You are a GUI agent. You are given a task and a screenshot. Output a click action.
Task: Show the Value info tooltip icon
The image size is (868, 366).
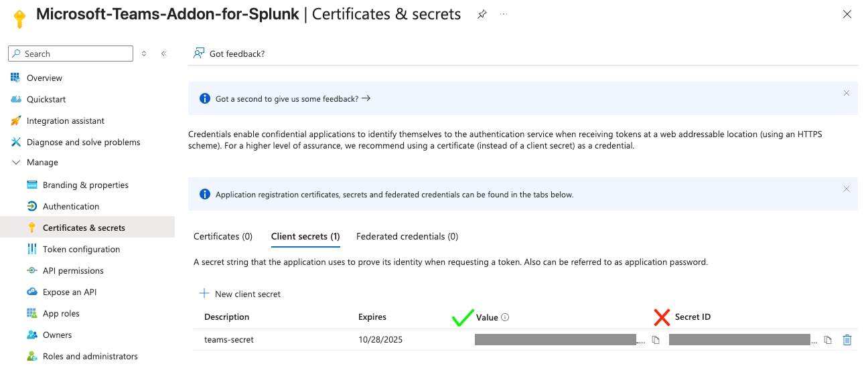505,317
